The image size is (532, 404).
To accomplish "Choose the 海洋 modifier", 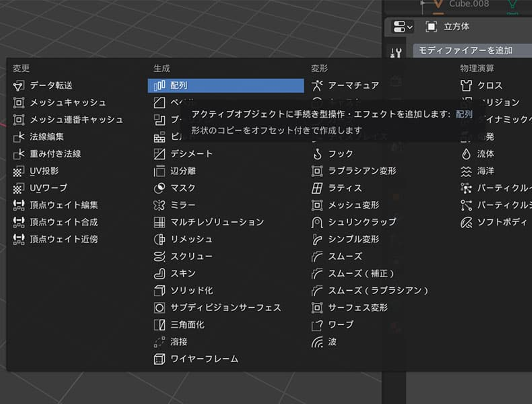I will pyautogui.click(x=485, y=171).
